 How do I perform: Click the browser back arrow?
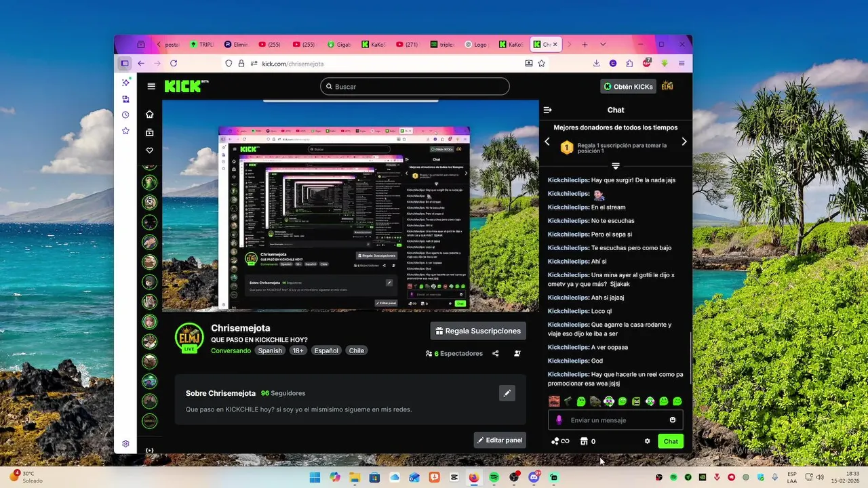point(141,63)
